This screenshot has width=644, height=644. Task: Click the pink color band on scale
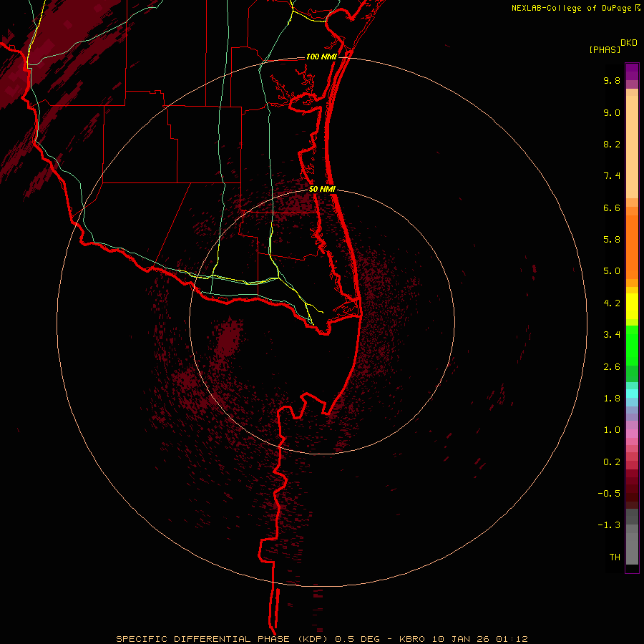click(632, 434)
